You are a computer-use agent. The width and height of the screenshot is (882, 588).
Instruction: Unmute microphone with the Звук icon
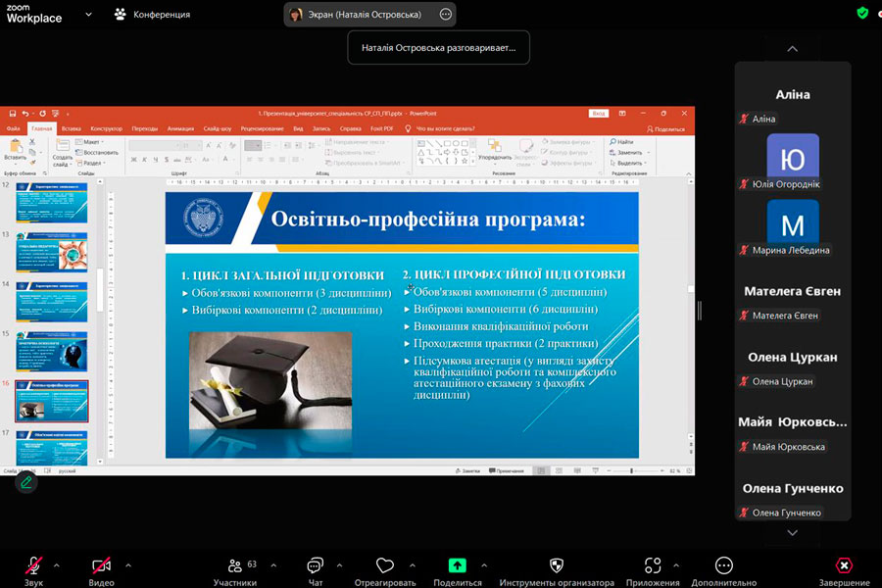coord(34,565)
